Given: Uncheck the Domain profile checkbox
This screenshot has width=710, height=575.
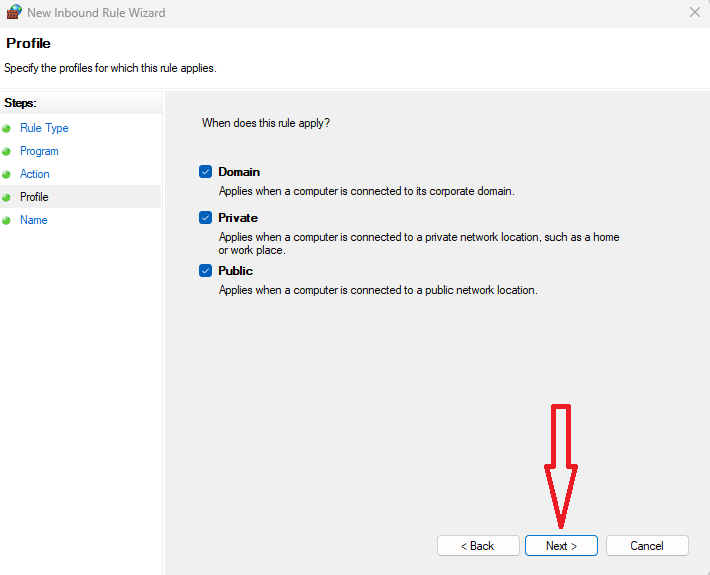Looking at the screenshot, I should [206, 172].
